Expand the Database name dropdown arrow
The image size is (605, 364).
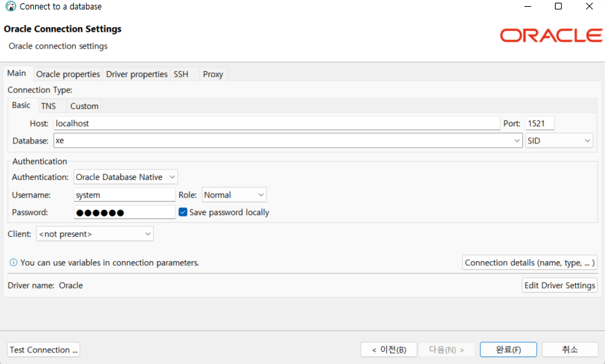tap(517, 141)
